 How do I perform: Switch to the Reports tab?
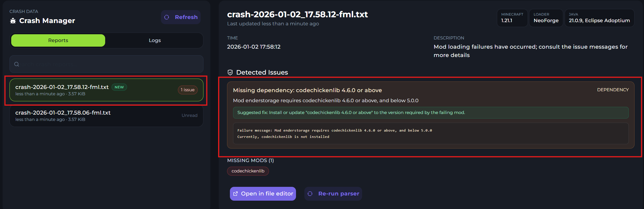tap(58, 41)
